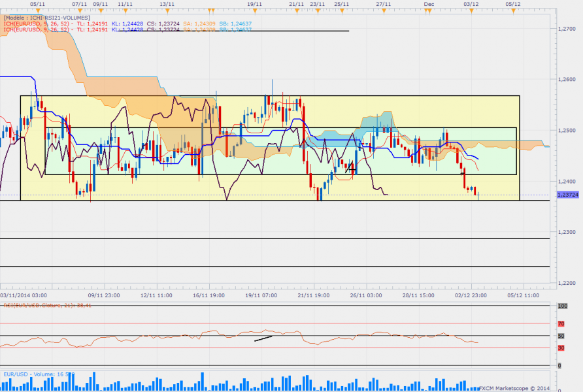Image resolution: width=583 pixels, height=392 pixels.
Task: Click the SB: 1,24637 Senkou B label
Action: point(235,24)
